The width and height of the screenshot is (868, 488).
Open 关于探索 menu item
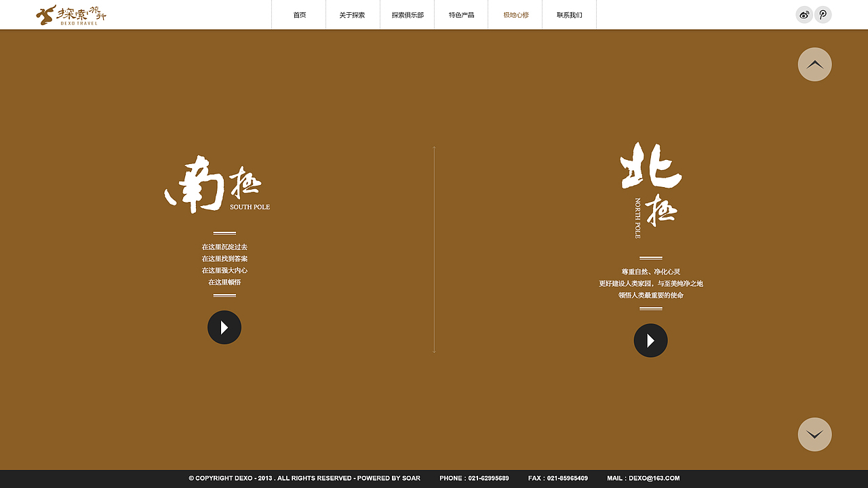pos(353,15)
